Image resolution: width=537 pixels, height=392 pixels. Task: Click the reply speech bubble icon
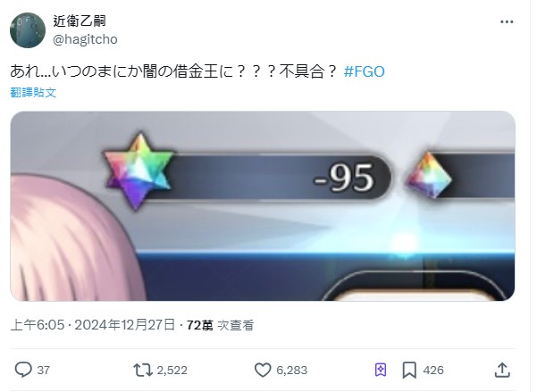click(x=23, y=370)
